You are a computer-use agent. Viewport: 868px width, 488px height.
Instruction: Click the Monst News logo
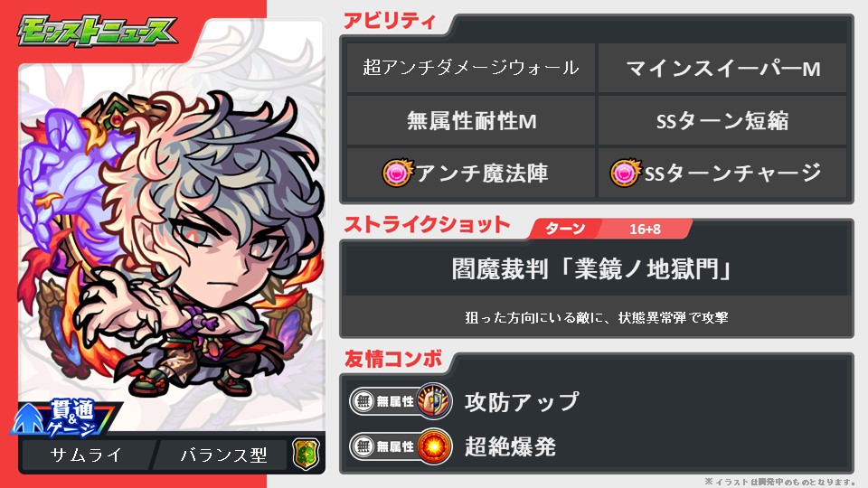point(97,31)
